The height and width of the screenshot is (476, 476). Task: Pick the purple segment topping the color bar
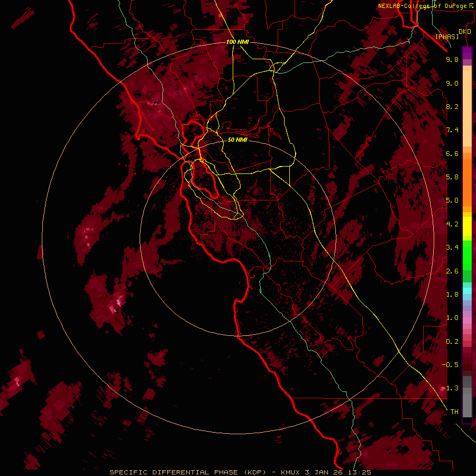tap(467, 53)
